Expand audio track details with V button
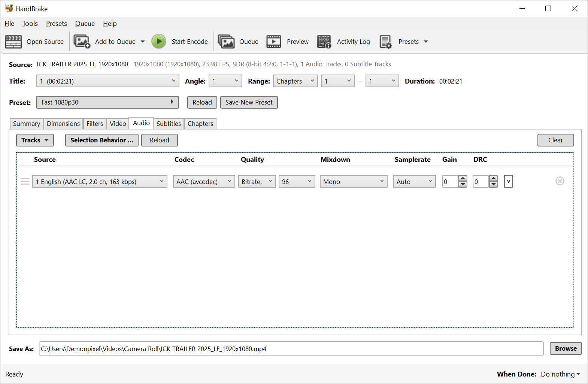 508,182
